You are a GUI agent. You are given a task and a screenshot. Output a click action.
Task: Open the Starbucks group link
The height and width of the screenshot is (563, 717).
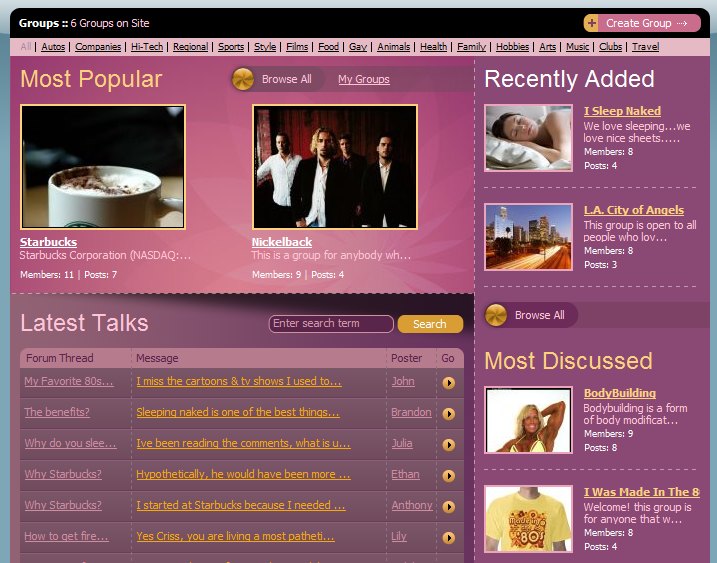(48, 242)
